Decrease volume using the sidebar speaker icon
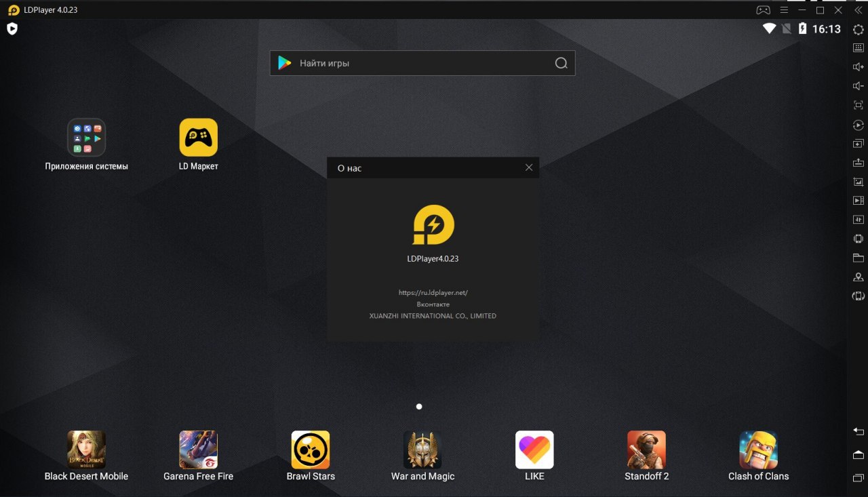Screen dimensions: 868x497 [858, 86]
